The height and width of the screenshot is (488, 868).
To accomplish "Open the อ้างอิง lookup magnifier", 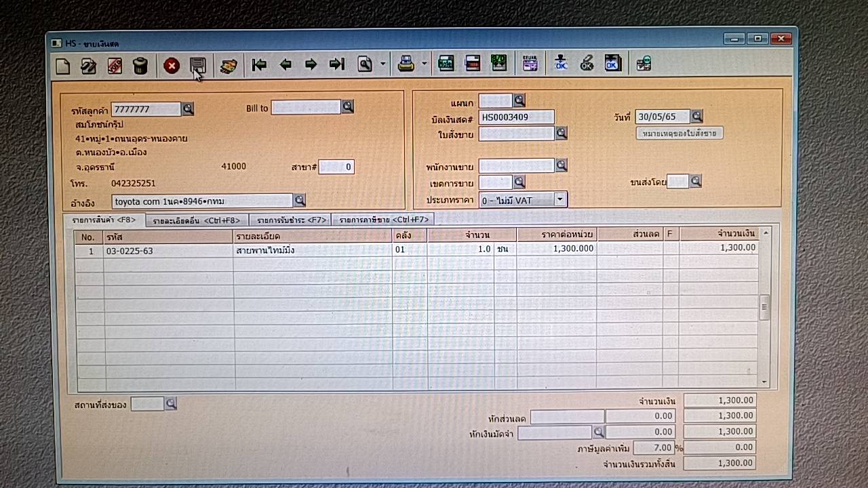I will click(x=300, y=200).
